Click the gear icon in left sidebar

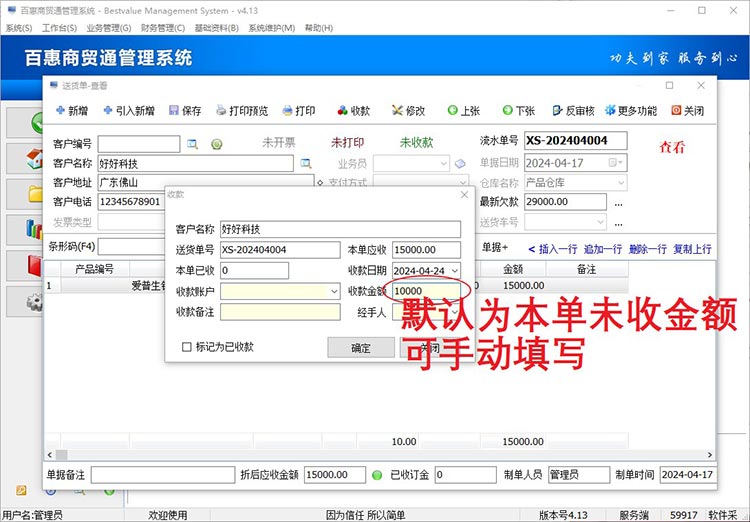[34, 301]
